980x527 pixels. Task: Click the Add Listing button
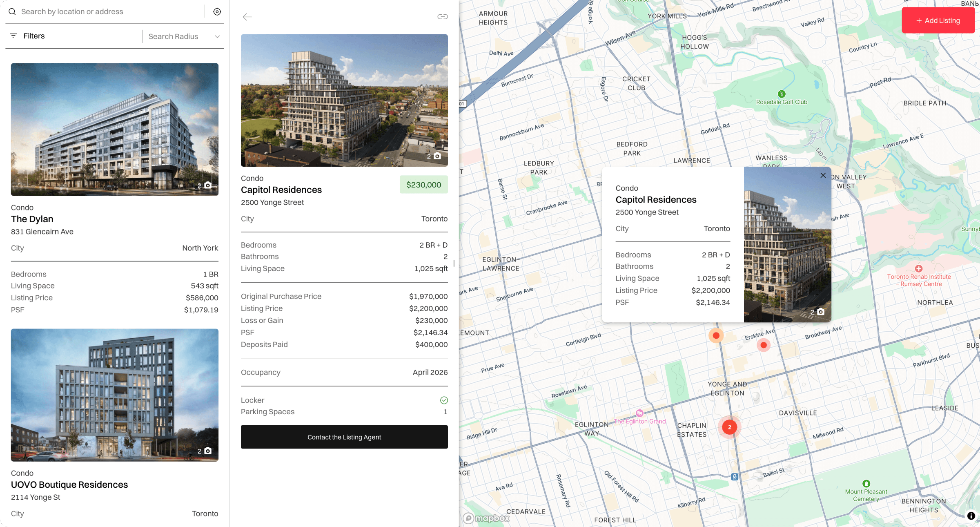938,20
